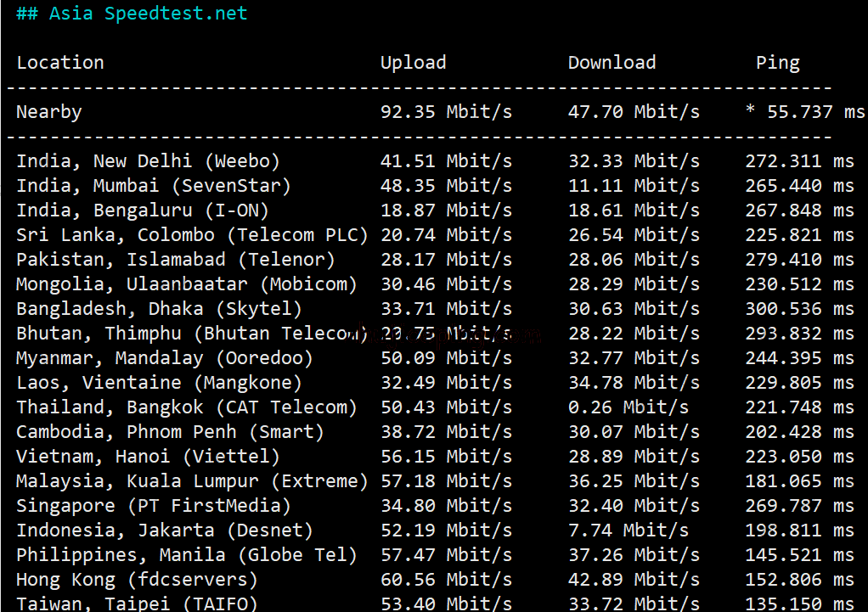This screenshot has height=612, width=868.
Task: Click the "Nearby" row label
Action: 49,112
